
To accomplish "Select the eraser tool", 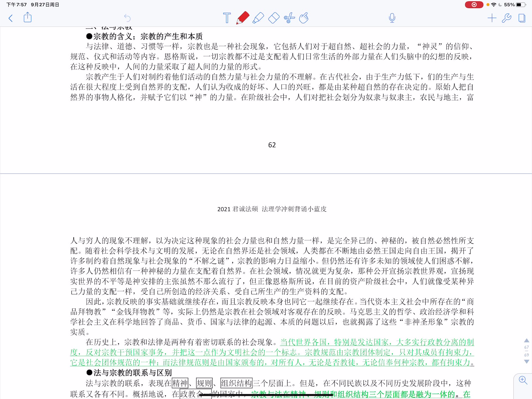I will (x=274, y=18).
